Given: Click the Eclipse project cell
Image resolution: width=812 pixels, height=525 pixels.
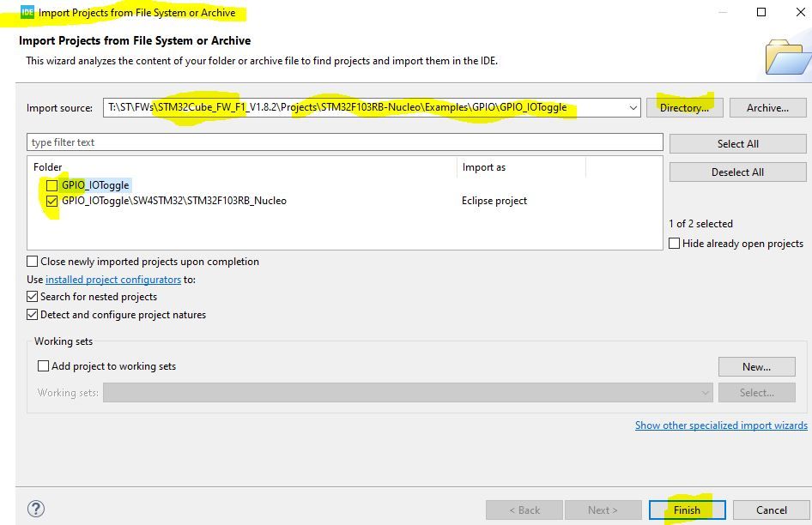Looking at the screenshot, I should tap(494, 201).
